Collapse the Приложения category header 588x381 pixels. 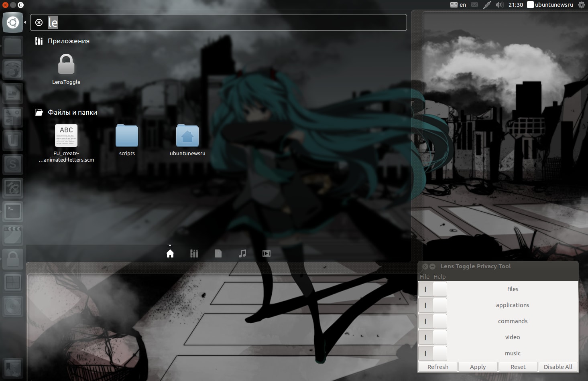point(62,41)
